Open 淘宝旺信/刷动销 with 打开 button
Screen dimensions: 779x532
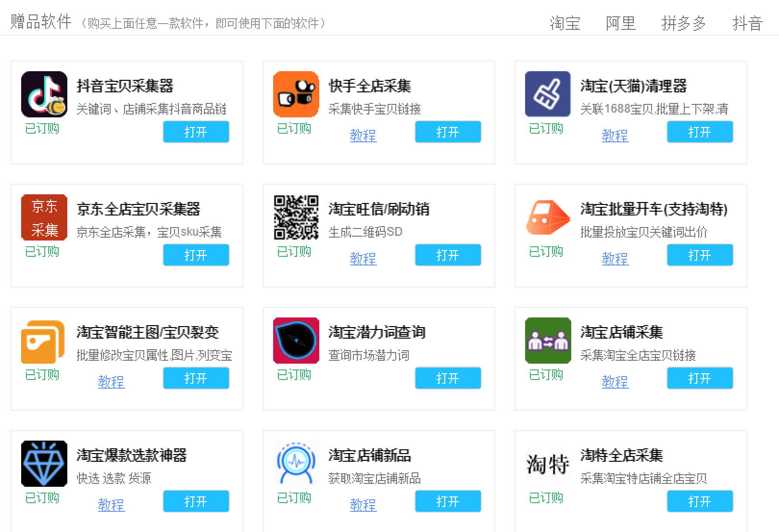point(448,255)
